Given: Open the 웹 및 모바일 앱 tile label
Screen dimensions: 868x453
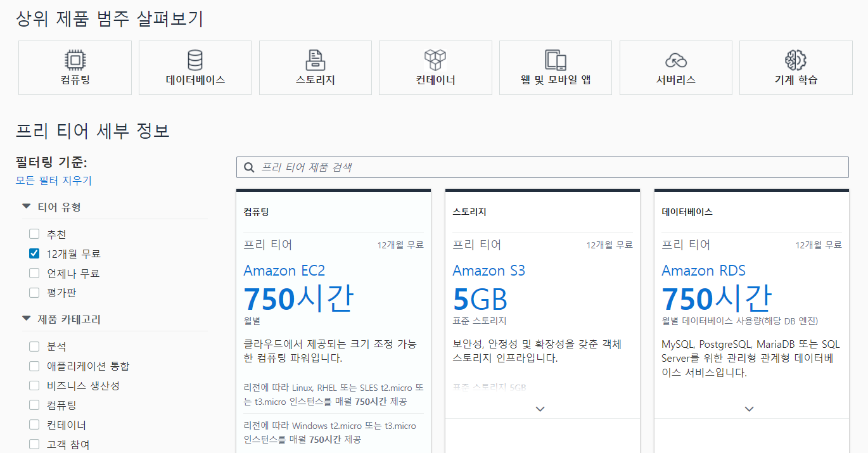Looking at the screenshot, I should [556, 80].
